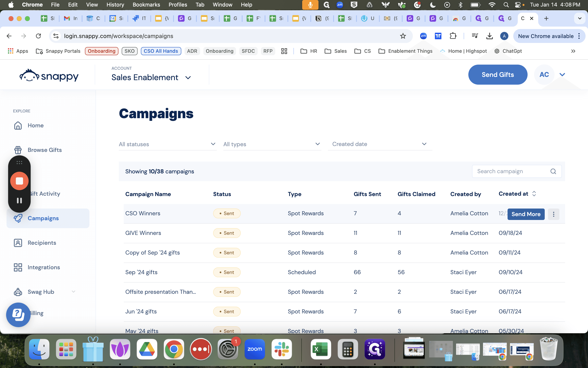Open SKO bookmark
Screen dimensions: 588x368
(x=129, y=51)
